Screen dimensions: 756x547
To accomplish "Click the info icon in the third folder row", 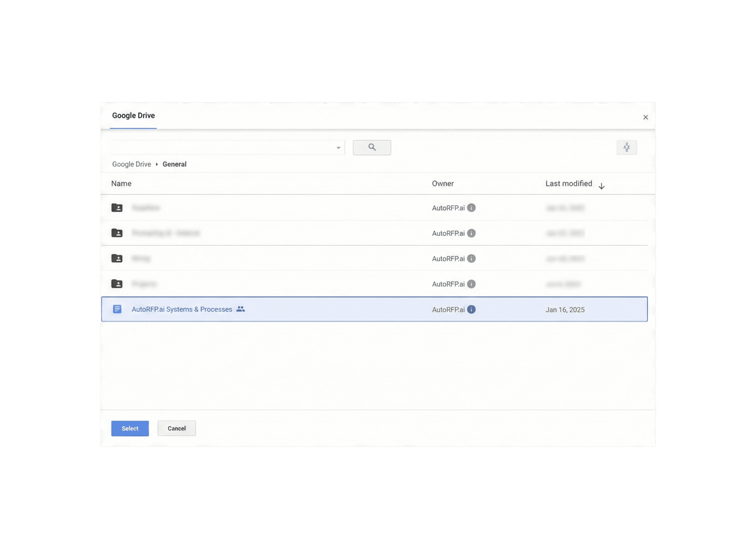I will tap(471, 258).
